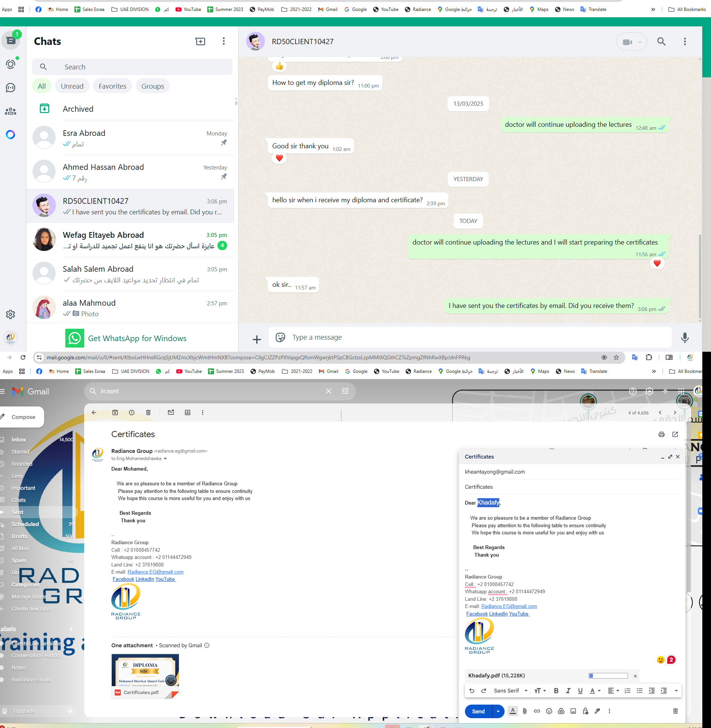
Task: Expand more formatting options arrow
Action: (x=676, y=691)
